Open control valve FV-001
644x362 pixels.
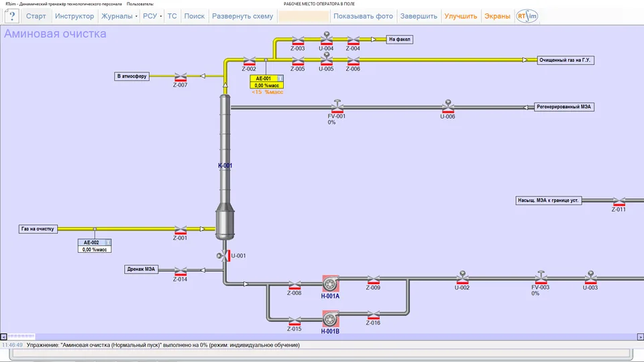(337, 107)
